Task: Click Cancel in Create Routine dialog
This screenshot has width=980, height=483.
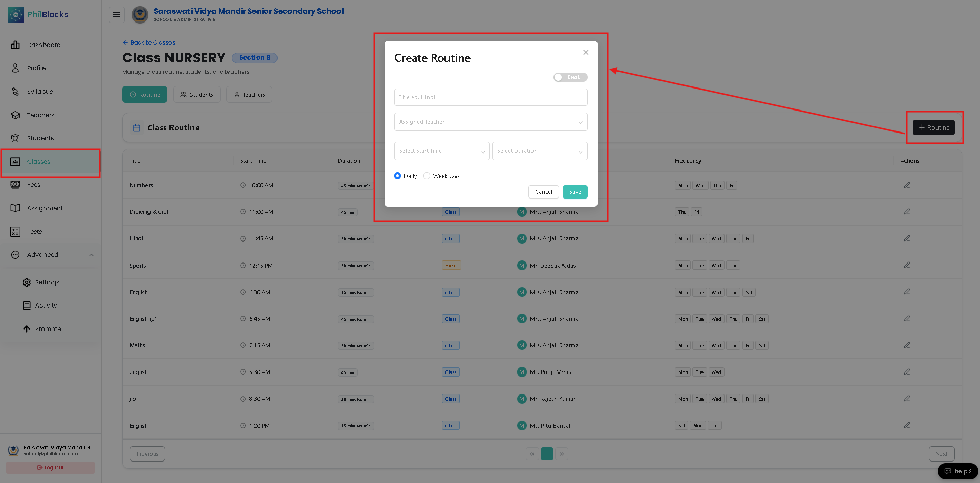Action: (x=543, y=192)
